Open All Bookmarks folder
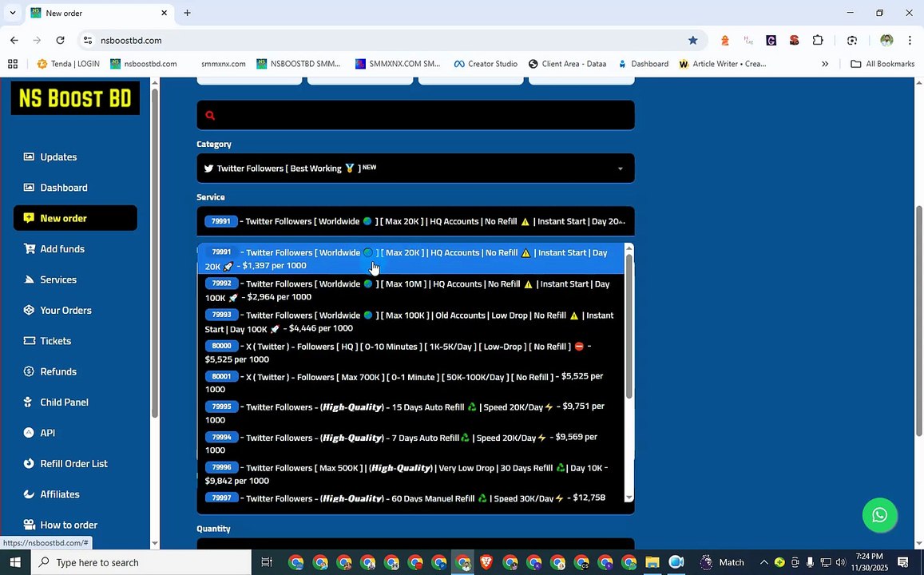The image size is (924, 575). 882,64
